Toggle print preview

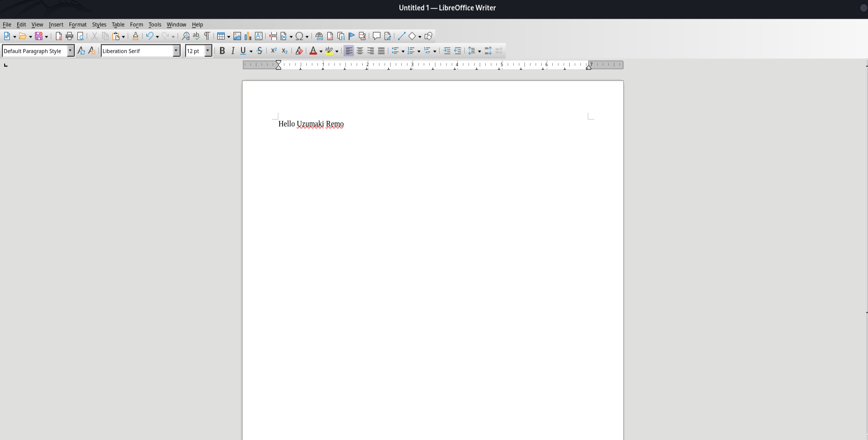pyautogui.click(x=80, y=36)
